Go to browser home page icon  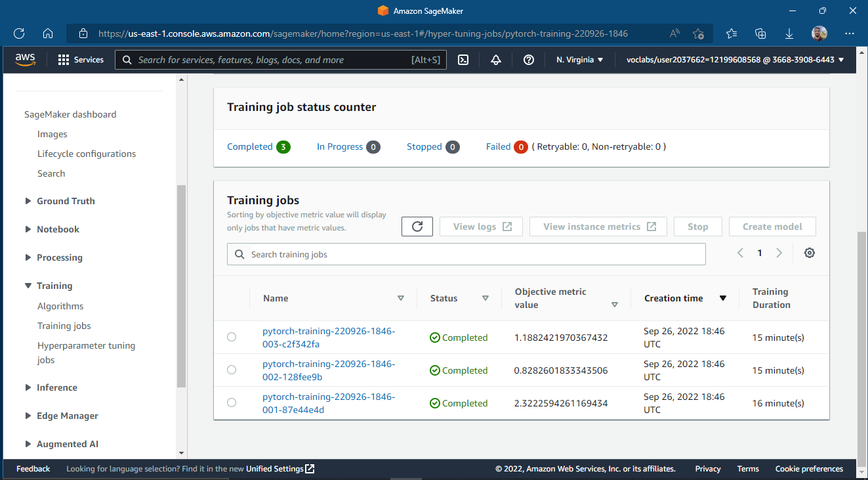coord(48,33)
